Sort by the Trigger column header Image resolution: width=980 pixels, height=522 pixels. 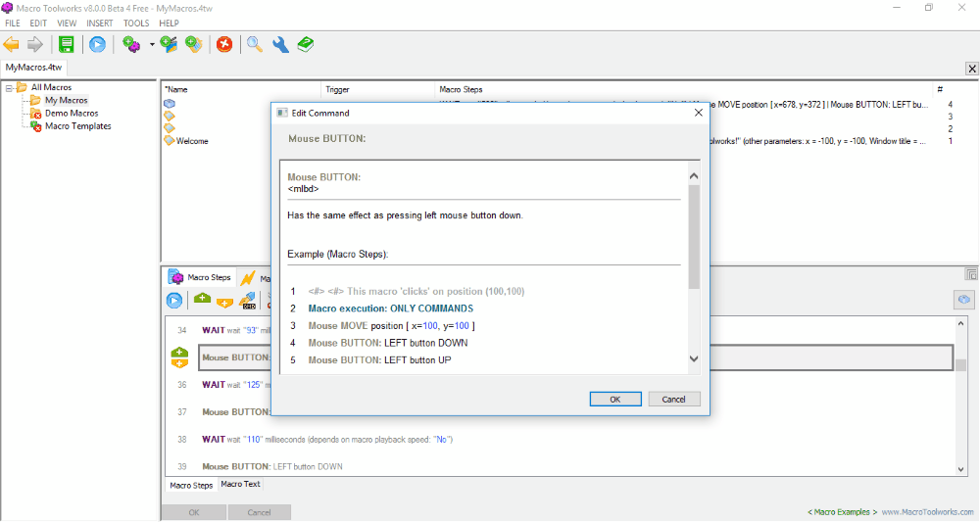(x=377, y=89)
